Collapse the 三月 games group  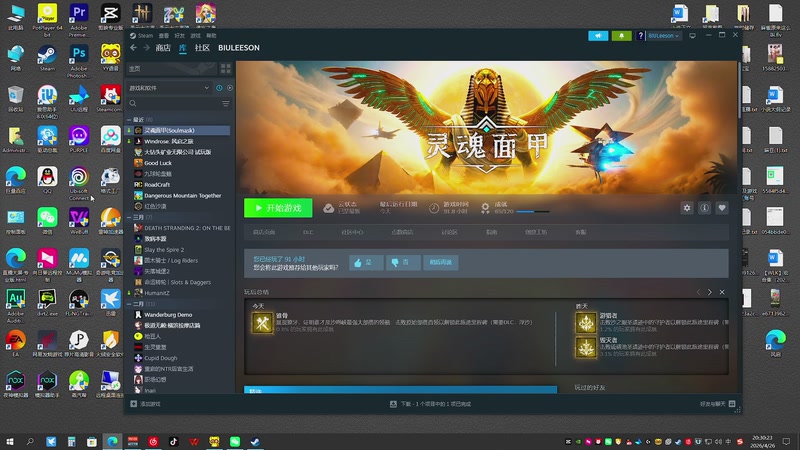pyautogui.click(x=129, y=217)
